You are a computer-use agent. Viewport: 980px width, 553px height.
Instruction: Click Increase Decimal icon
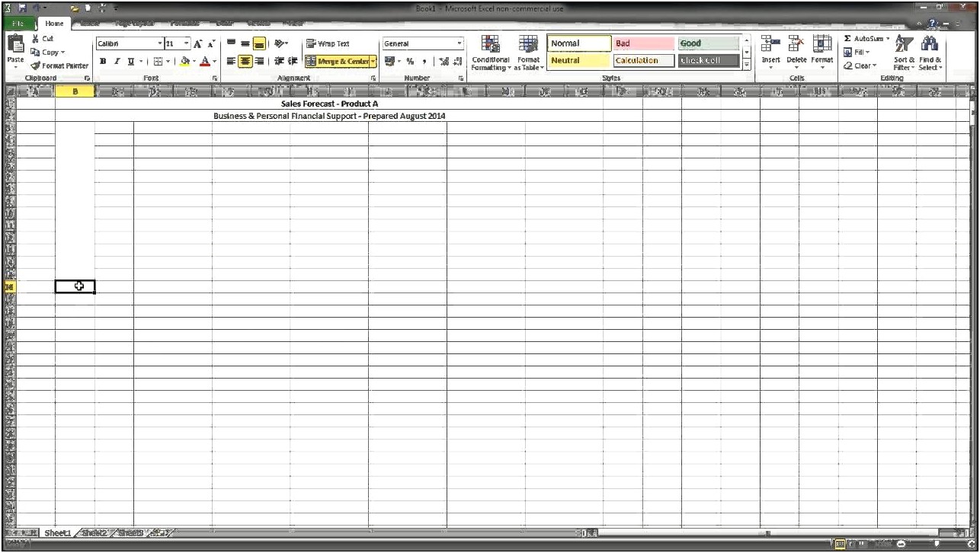tap(444, 62)
